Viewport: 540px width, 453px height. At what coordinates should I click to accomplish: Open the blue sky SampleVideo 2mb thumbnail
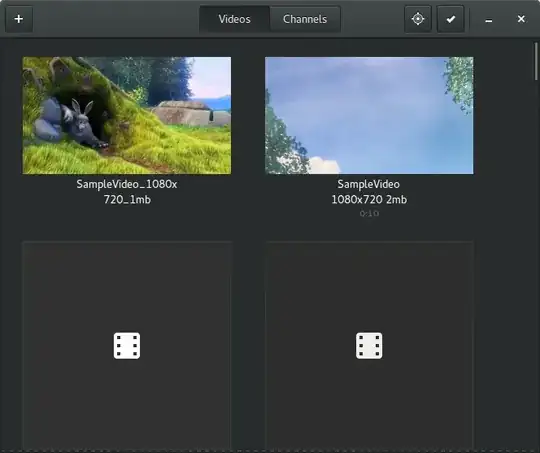369,115
